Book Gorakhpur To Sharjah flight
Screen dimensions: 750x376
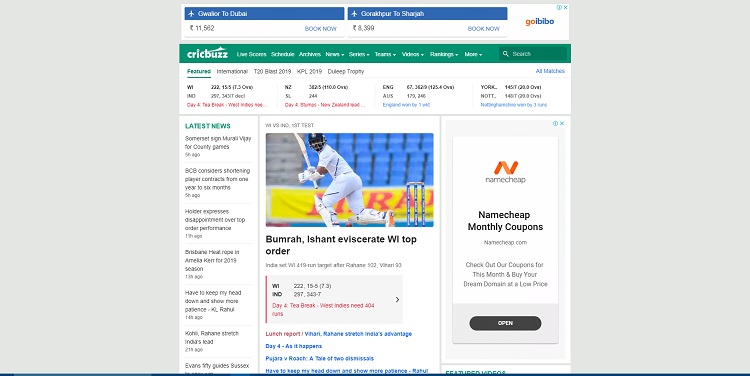pyautogui.click(x=484, y=29)
